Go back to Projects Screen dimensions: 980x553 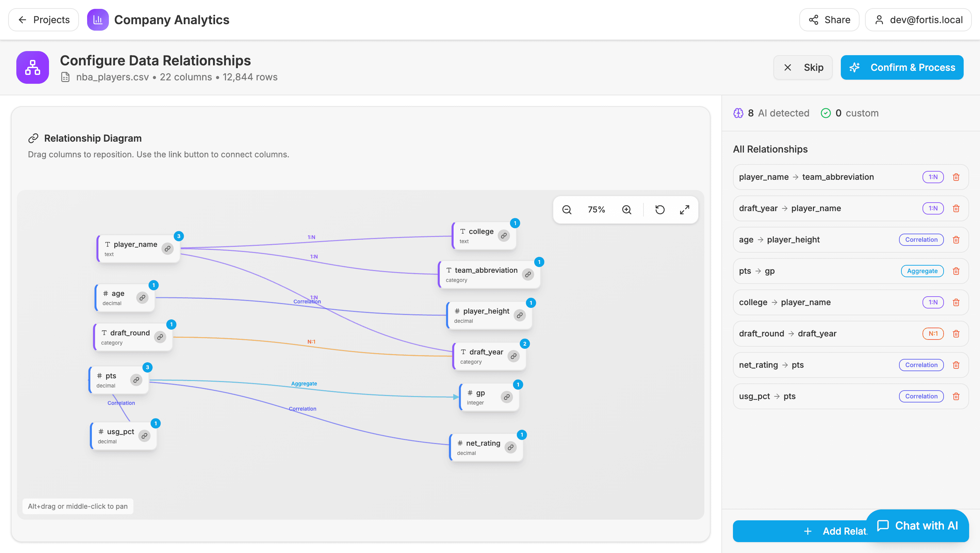44,20
